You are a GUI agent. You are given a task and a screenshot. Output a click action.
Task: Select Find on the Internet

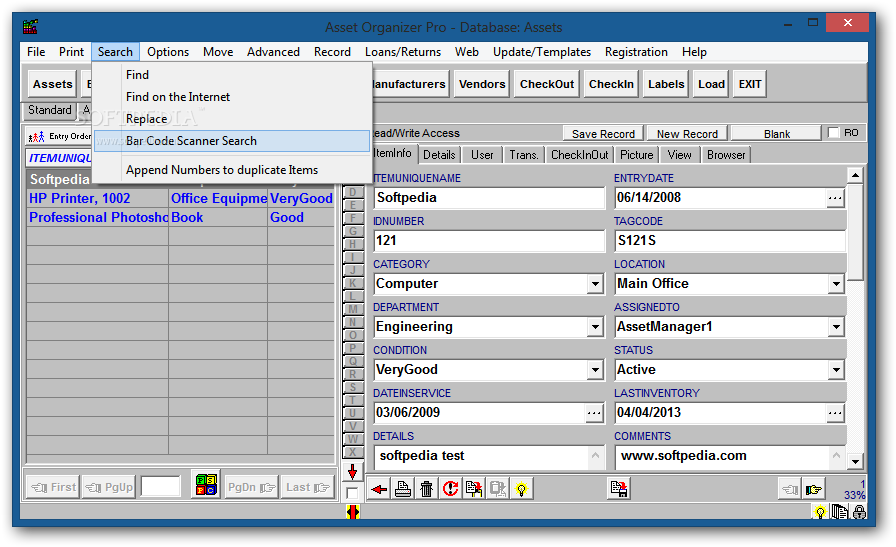coord(232,97)
